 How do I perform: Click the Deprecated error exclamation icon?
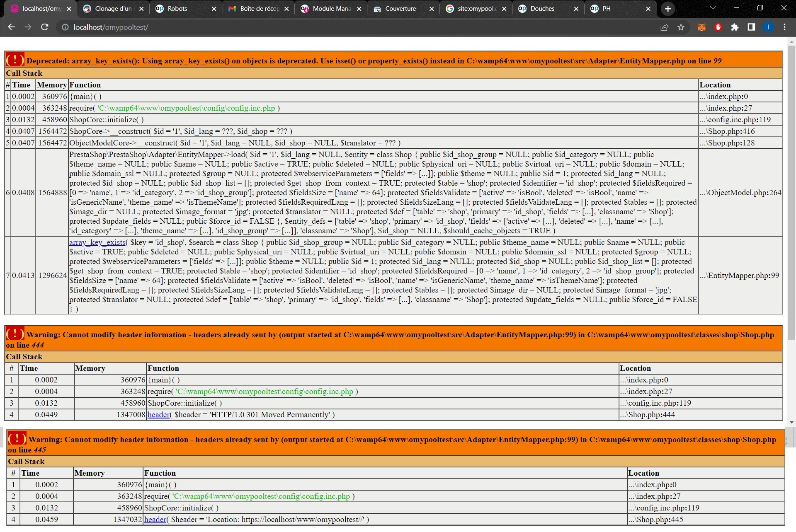tap(15, 60)
